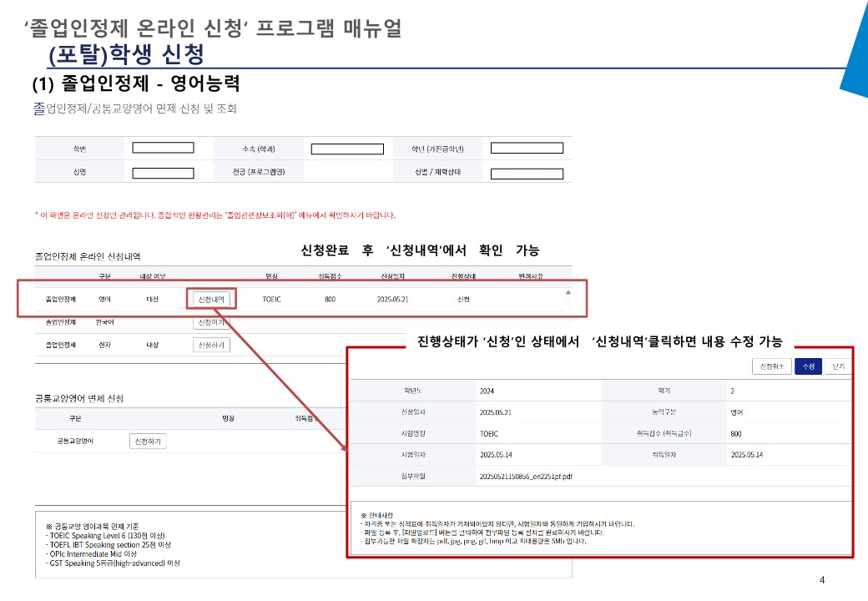Image resolution: width=868 pixels, height=601 pixels.
Task: Click the 한자 cell in the table
Action: click(104, 345)
